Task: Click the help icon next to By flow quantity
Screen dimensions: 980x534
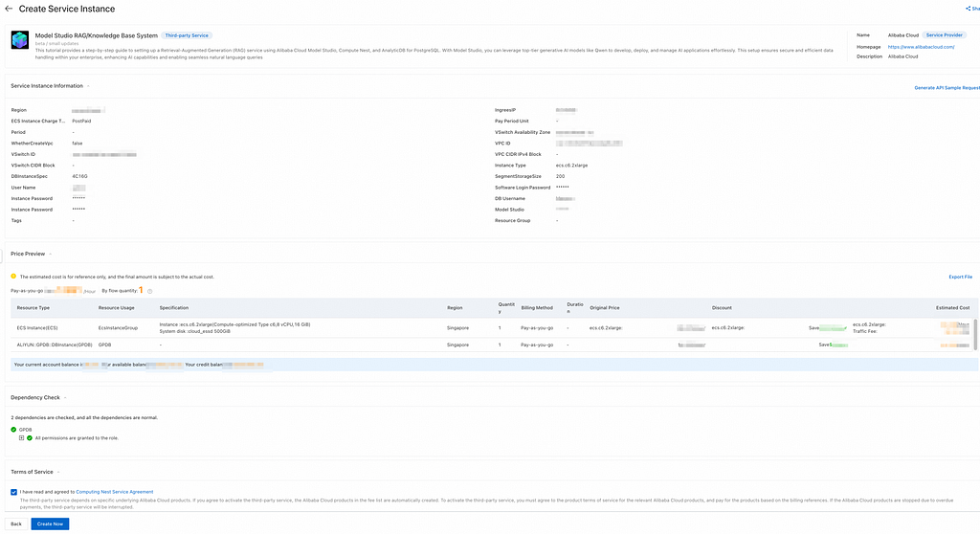Action: pyautogui.click(x=150, y=291)
